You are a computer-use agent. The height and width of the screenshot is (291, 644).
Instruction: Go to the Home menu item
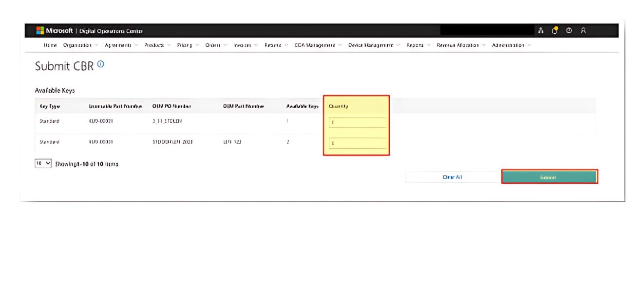click(50, 45)
